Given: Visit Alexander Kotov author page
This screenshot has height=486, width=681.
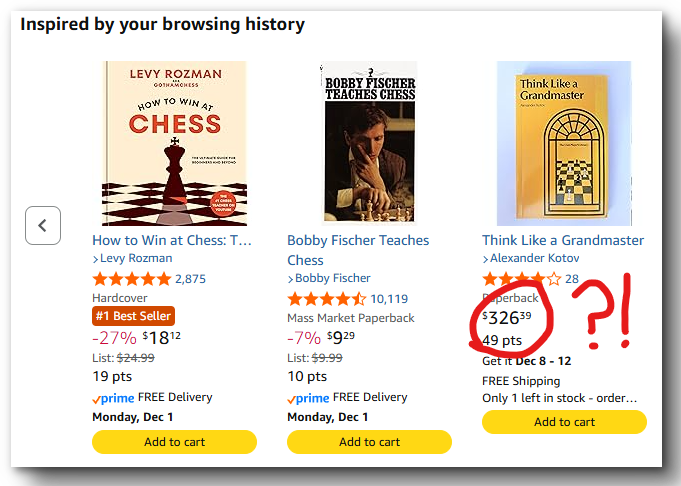Looking at the screenshot, I should click(537, 258).
